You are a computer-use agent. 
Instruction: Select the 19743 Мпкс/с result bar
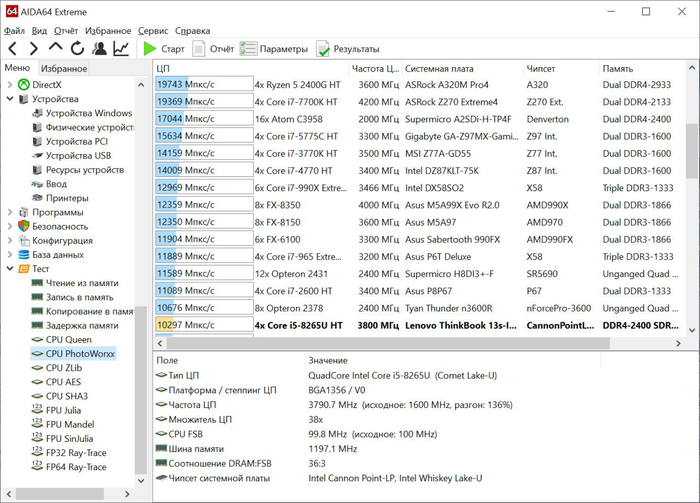pyautogui.click(x=204, y=84)
